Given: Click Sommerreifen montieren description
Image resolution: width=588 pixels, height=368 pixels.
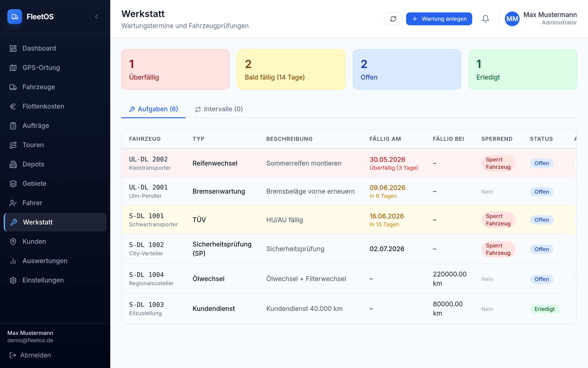Looking at the screenshot, I should tap(304, 163).
